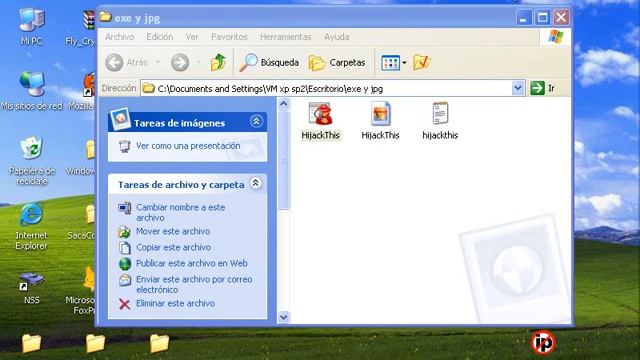Click the folder-sync toolbar icon
640x360 pixels.
pyautogui.click(x=422, y=62)
